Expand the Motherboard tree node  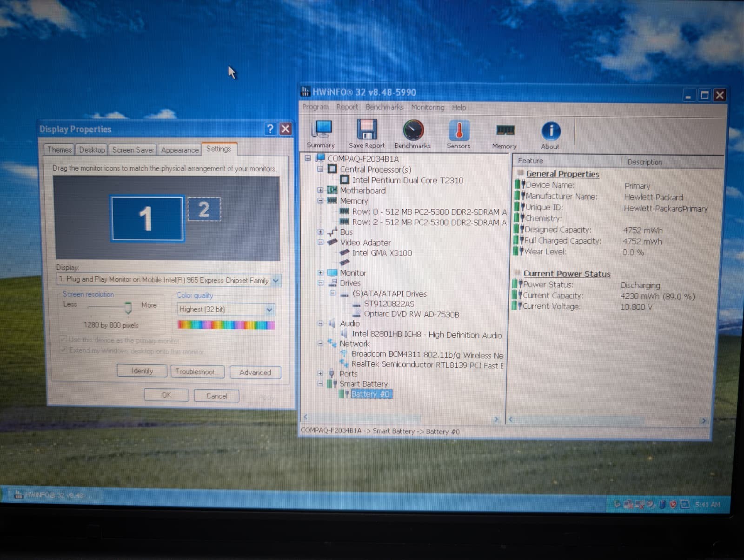(320, 190)
